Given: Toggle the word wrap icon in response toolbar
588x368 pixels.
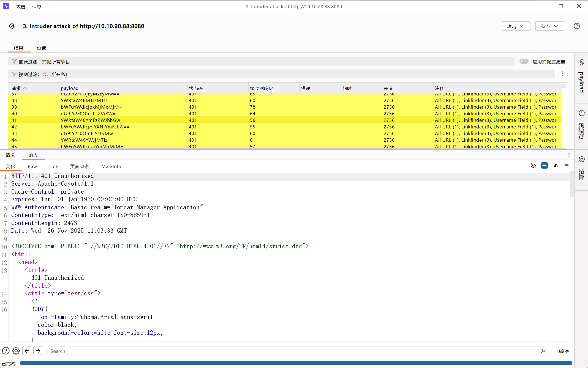Looking at the screenshot, I should coord(544,166).
